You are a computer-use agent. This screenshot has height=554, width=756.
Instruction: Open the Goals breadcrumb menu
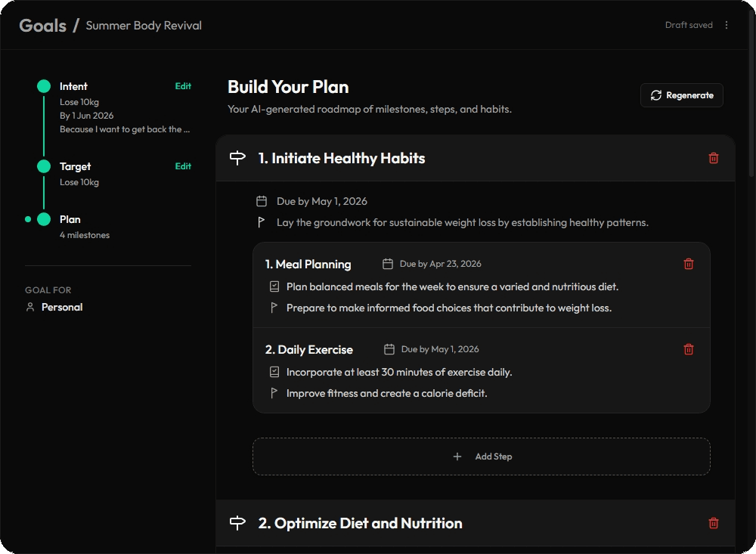coord(42,24)
